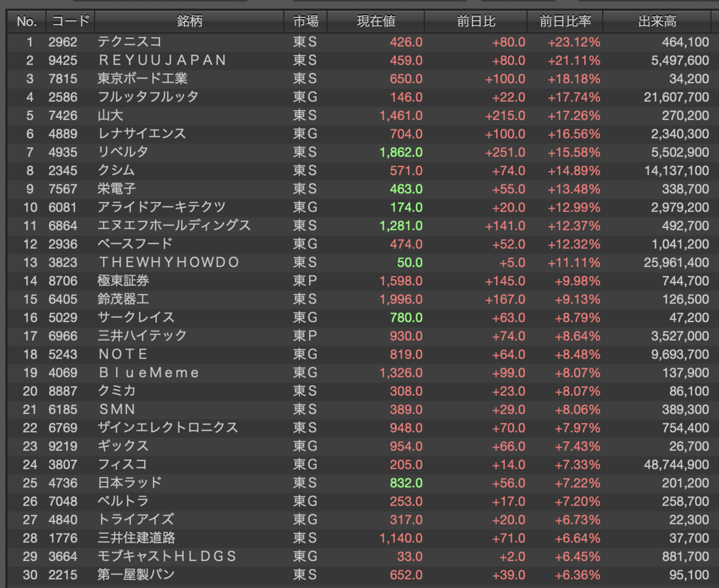Sort by the 出来高 column header
This screenshot has width=719, height=588.
pyautogui.click(x=657, y=22)
